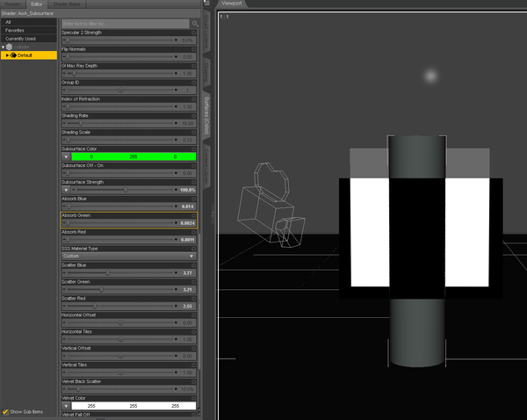Select the Default surface row
527x420 pixels.
29,55
